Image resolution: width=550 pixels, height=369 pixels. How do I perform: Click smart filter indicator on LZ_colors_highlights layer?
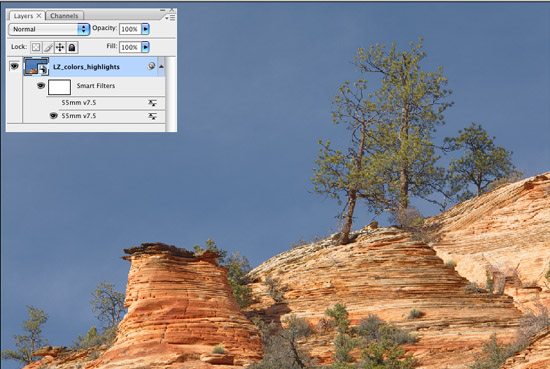[x=152, y=66]
